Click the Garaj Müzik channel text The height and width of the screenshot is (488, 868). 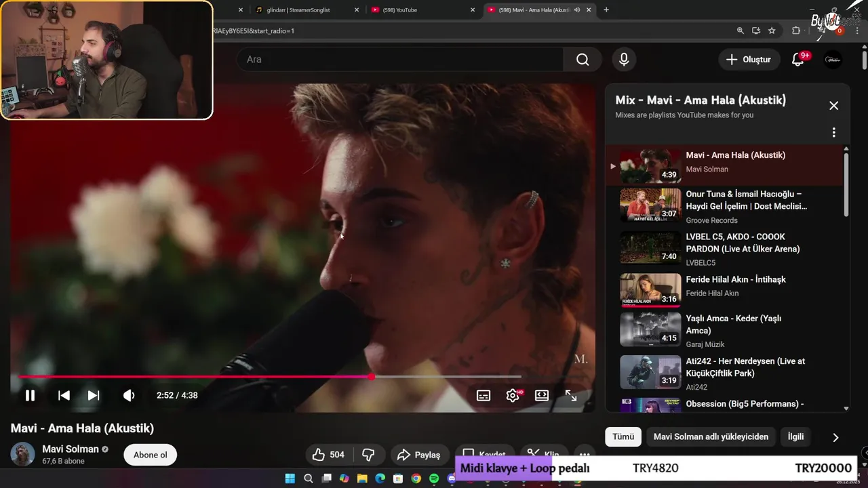click(x=705, y=344)
